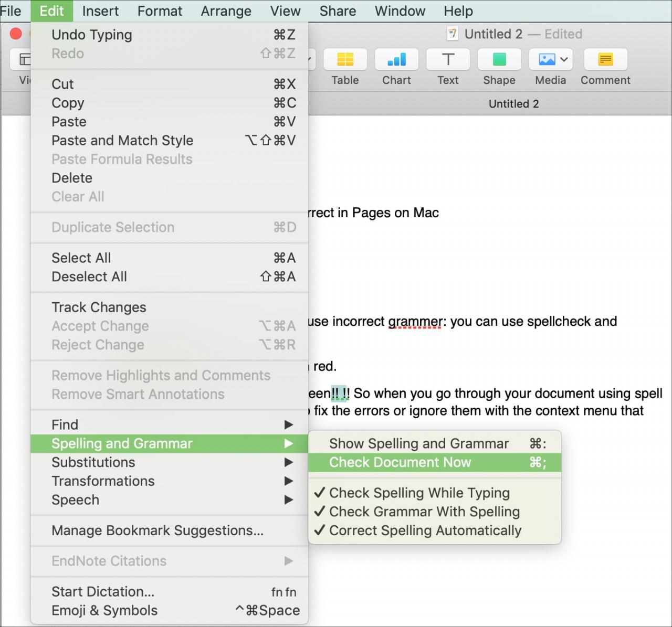This screenshot has height=627, width=672.
Task: Click the Untitled 2 document tab
Action: coord(513,104)
